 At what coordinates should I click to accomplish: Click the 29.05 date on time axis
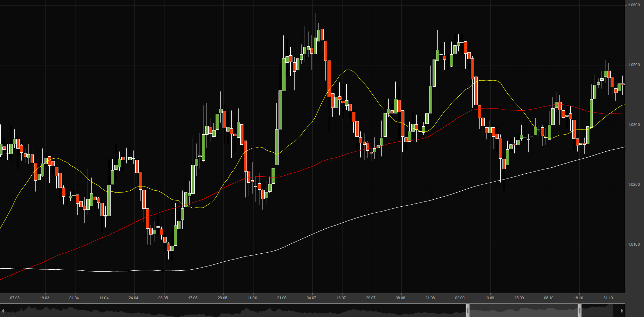pyautogui.click(x=223, y=298)
